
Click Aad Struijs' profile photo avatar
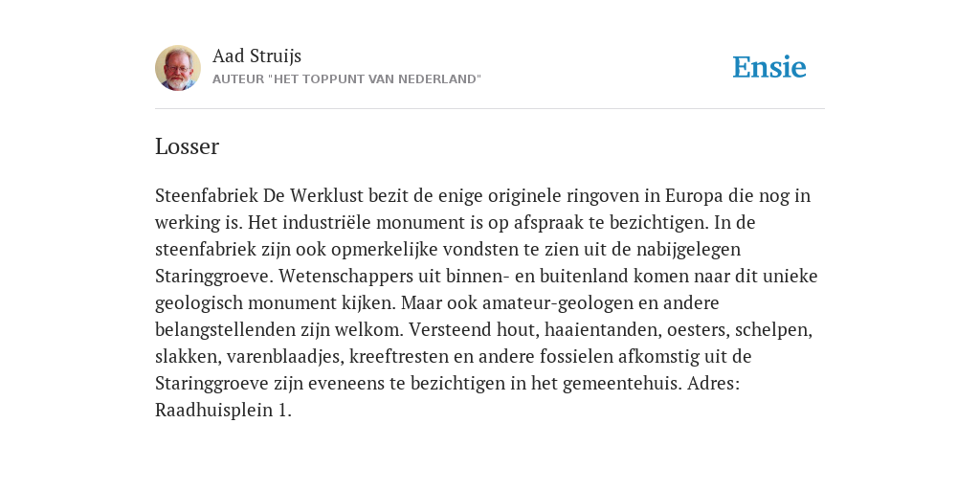tap(178, 68)
